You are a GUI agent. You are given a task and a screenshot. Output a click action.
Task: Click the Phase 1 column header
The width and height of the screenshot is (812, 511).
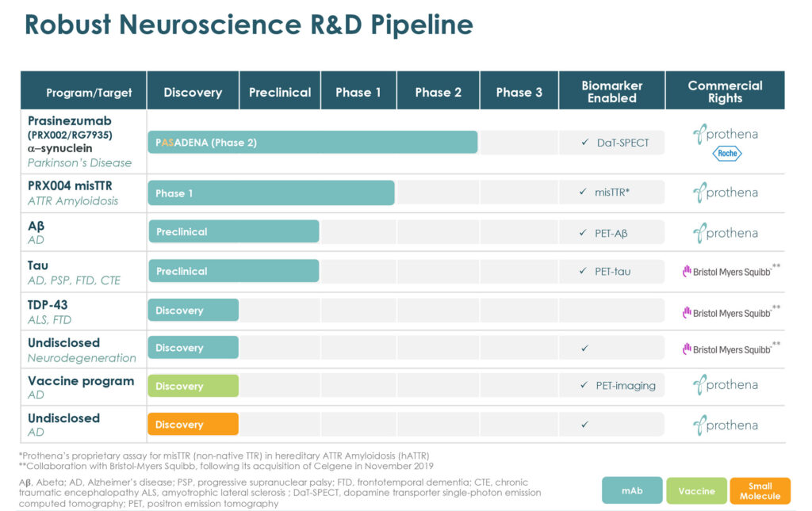pos(358,90)
